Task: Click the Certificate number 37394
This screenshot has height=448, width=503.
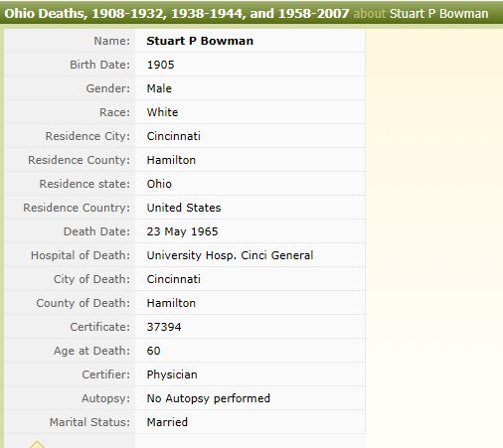Action: coord(164,327)
